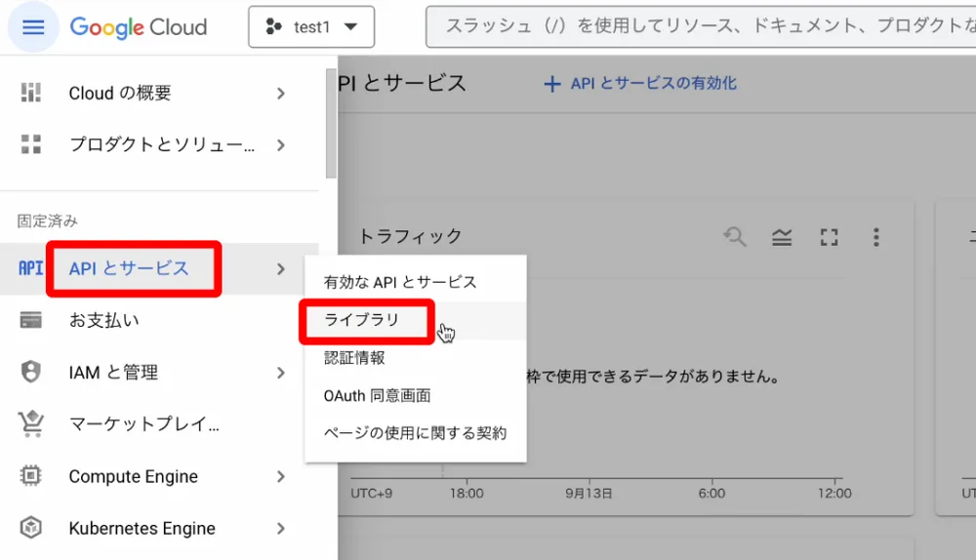Expand the Compute Engine submenu chevron
976x560 pixels.
(281, 477)
